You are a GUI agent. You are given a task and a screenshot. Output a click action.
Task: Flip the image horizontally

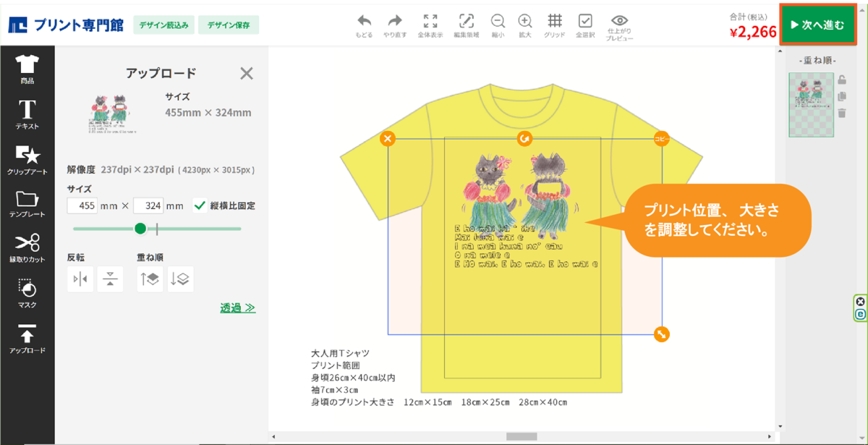coord(80,279)
